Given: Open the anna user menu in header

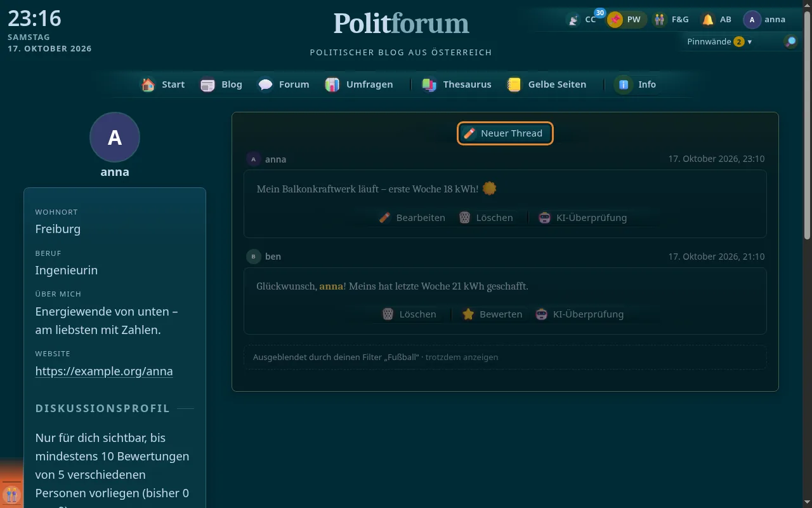Looking at the screenshot, I should point(764,20).
